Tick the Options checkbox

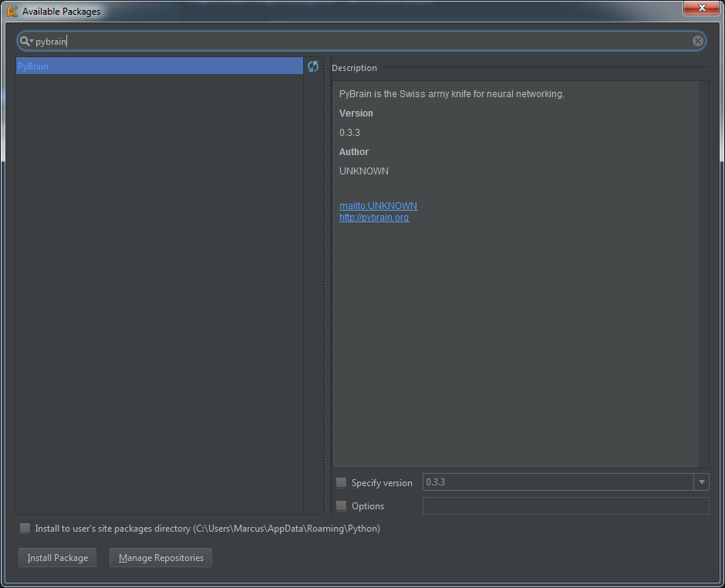point(342,506)
